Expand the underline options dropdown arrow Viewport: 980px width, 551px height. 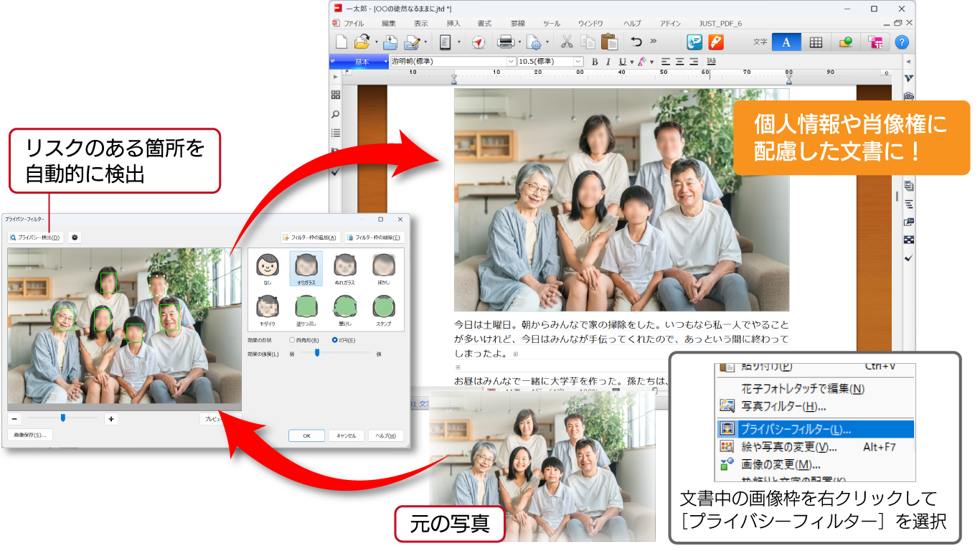point(632,61)
